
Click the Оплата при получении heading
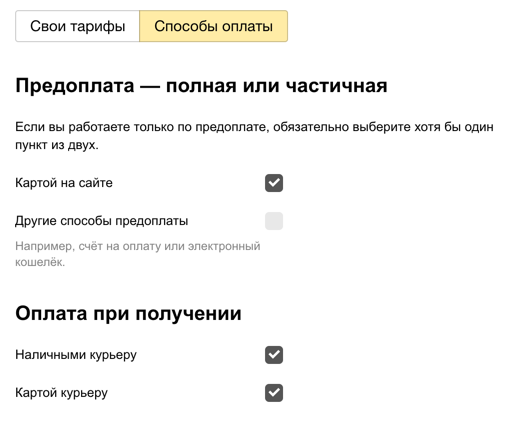coord(128,314)
